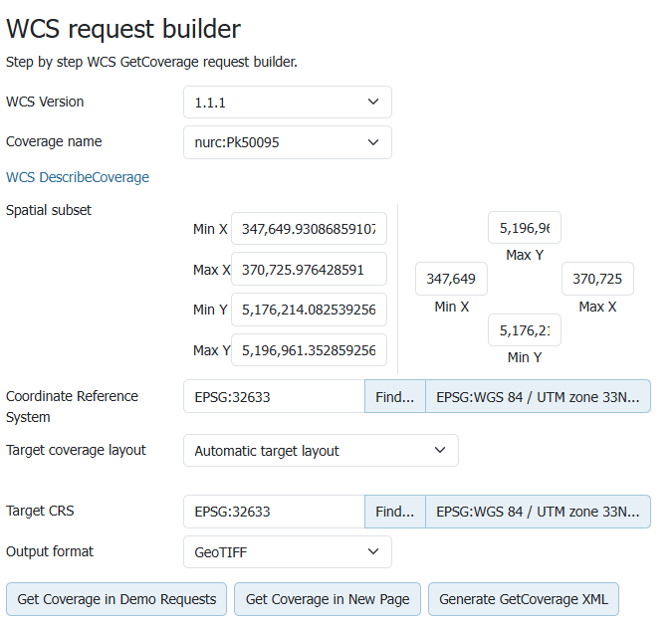Select the compass Max X box

[x=597, y=279]
